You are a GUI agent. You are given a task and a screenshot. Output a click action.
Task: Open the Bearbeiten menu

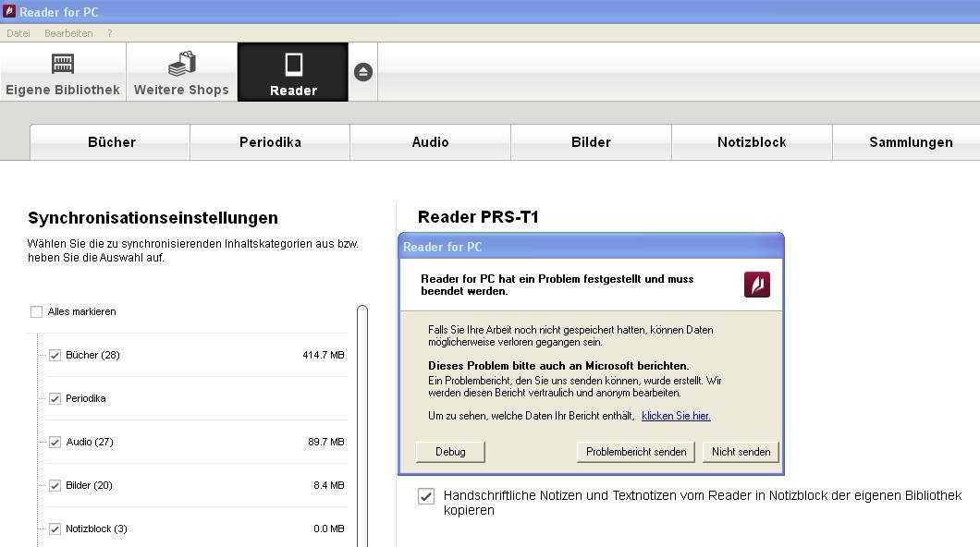68,33
